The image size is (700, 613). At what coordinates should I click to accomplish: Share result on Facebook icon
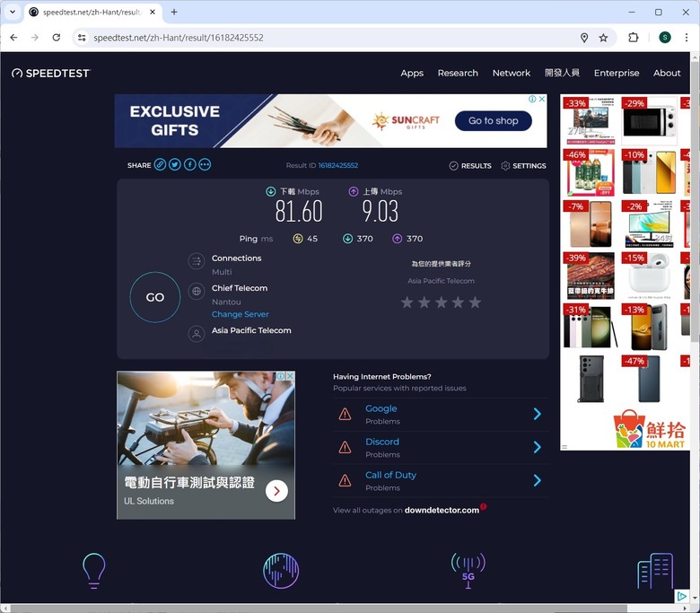pyautogui.click(x=189, y=165)
